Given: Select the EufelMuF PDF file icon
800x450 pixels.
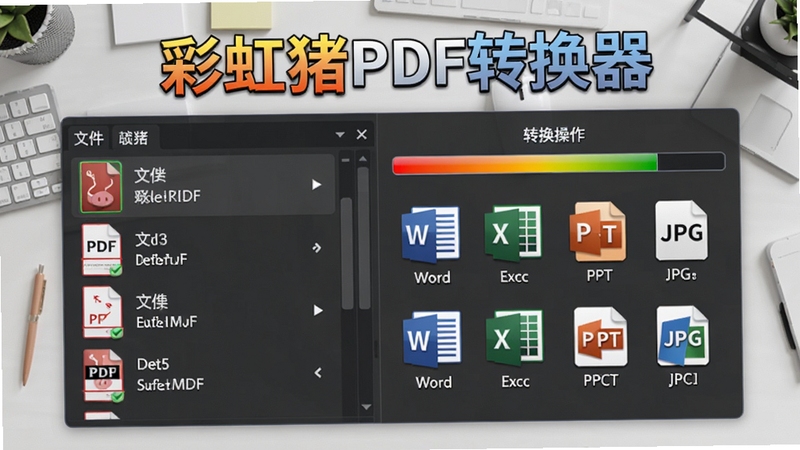Looking at the screenshot, I should click(103, 312).
